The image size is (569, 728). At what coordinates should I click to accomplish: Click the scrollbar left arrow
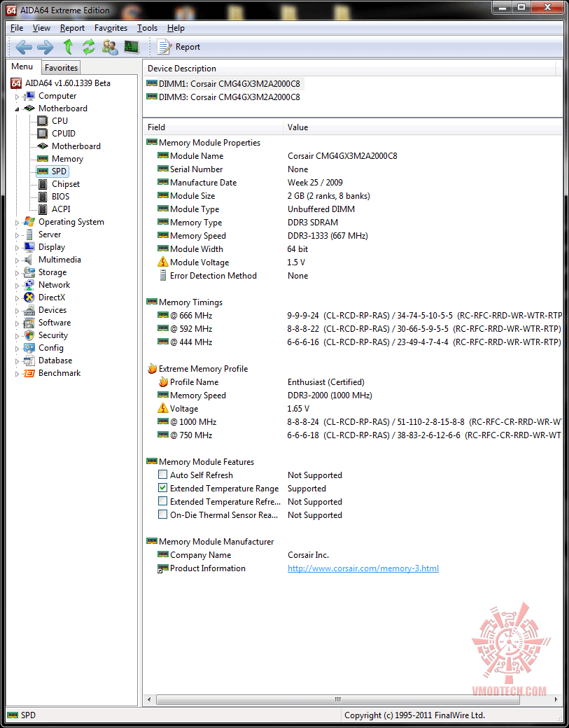click(149, 699)
